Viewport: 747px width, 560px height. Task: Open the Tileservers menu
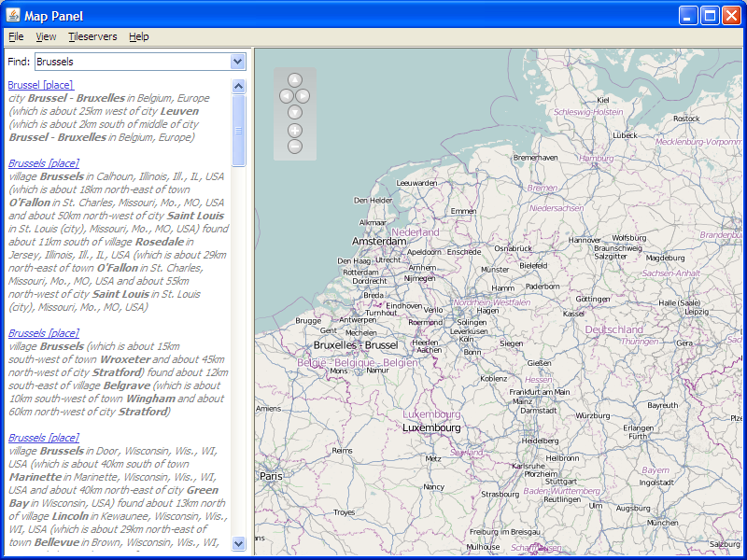coord(92,36)
